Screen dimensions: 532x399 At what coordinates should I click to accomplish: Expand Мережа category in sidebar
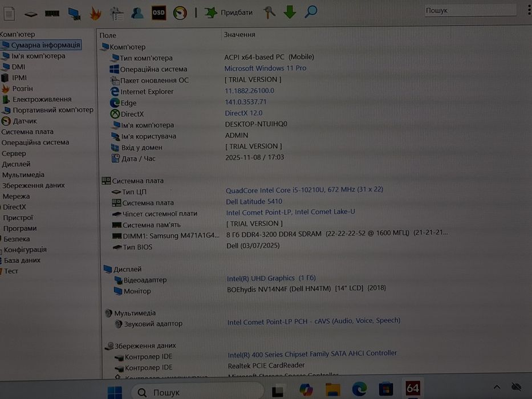(x=16, y=196)
